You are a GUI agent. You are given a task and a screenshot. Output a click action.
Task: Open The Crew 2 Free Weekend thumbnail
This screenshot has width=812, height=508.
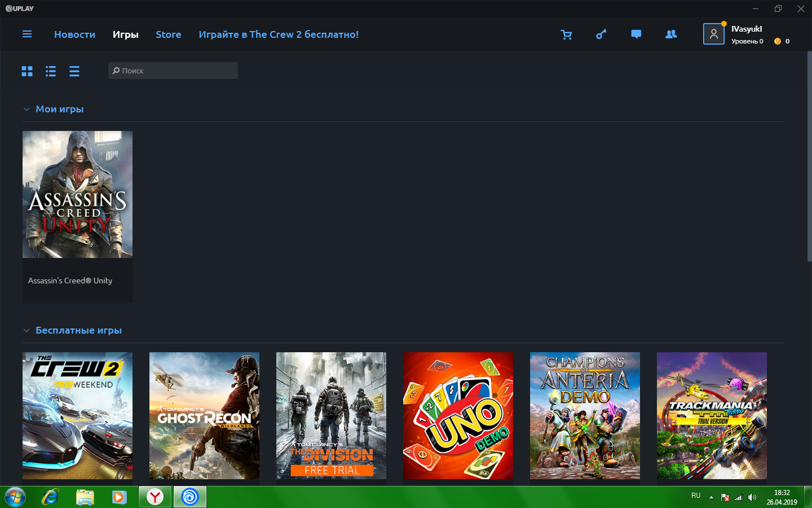77,416
